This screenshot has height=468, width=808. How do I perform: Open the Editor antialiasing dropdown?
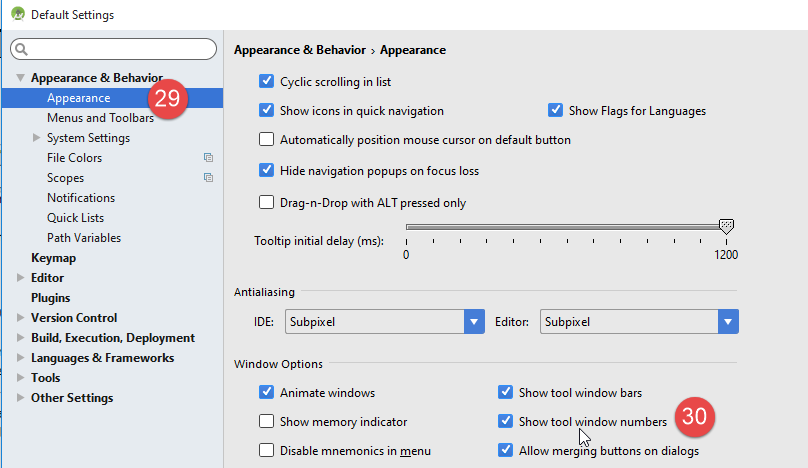click(727, 322)
